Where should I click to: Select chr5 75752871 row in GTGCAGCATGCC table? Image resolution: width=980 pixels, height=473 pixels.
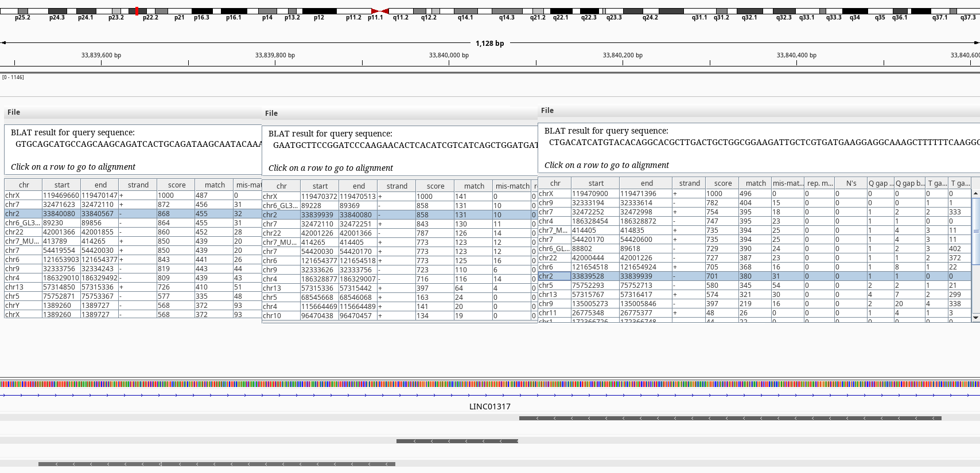pos(133,296)
